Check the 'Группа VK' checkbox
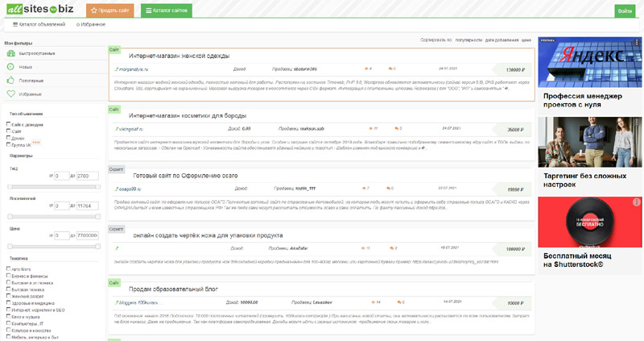The width and height of the screenshot is (644, 341). point(8,144)
